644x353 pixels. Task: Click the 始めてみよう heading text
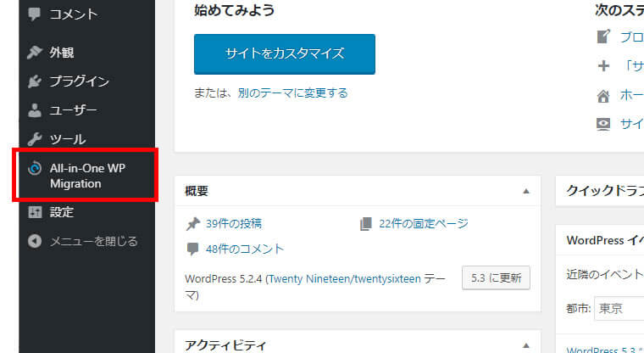(x=235, y=10)
